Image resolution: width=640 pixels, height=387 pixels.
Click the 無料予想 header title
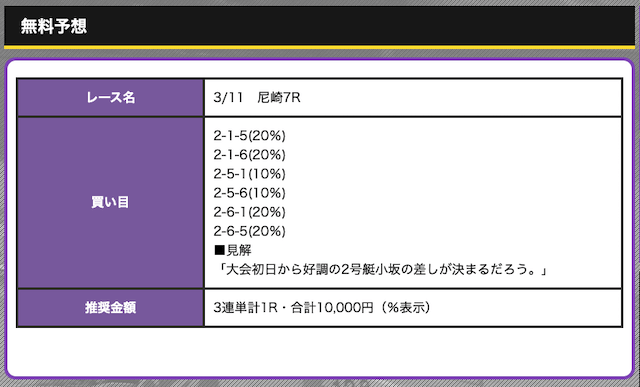pyautogui.click(x=53, y=27)
